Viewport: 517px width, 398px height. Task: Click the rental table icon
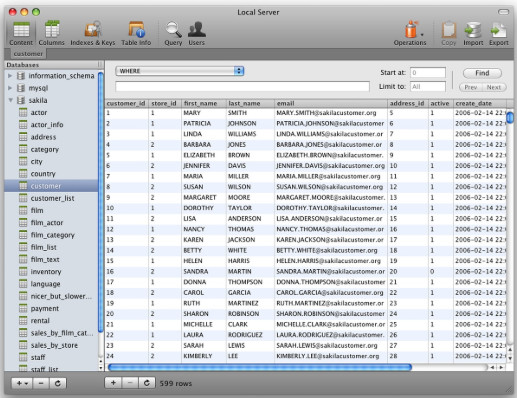coord(23,321)
